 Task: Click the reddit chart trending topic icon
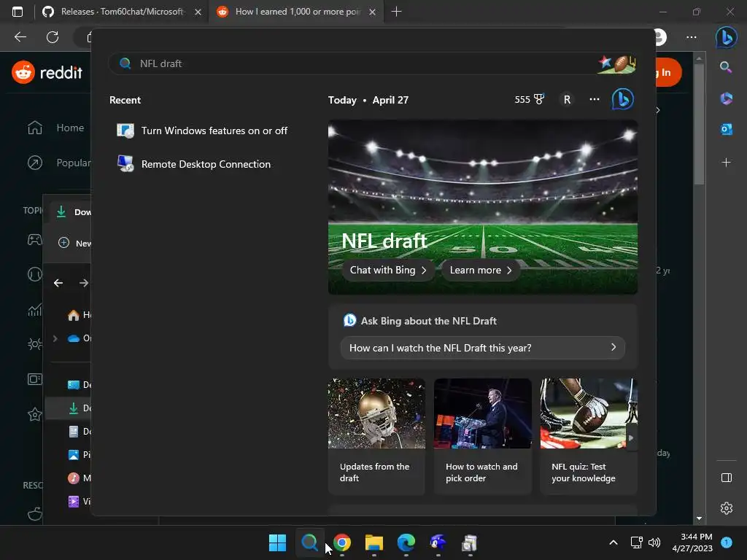tap(34, 310)
